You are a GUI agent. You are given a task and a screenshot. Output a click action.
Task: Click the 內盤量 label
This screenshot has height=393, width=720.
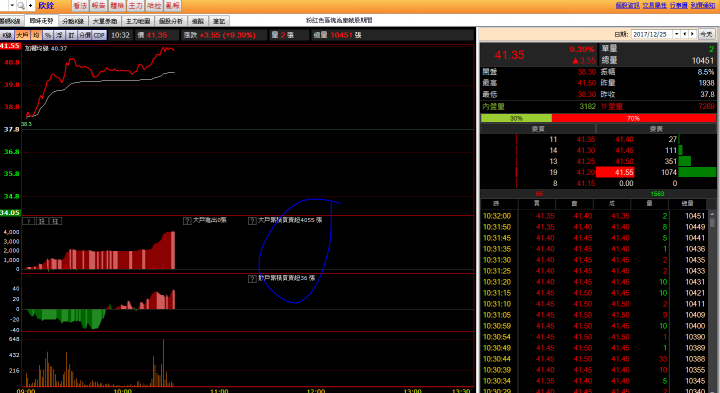point(493,106)
